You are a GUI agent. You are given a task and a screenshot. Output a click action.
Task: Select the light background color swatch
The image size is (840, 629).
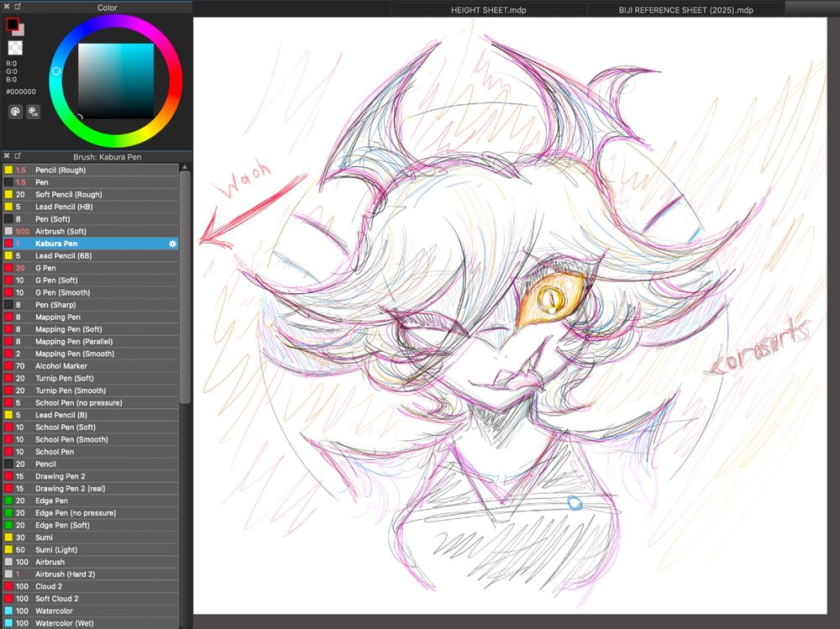22,31
